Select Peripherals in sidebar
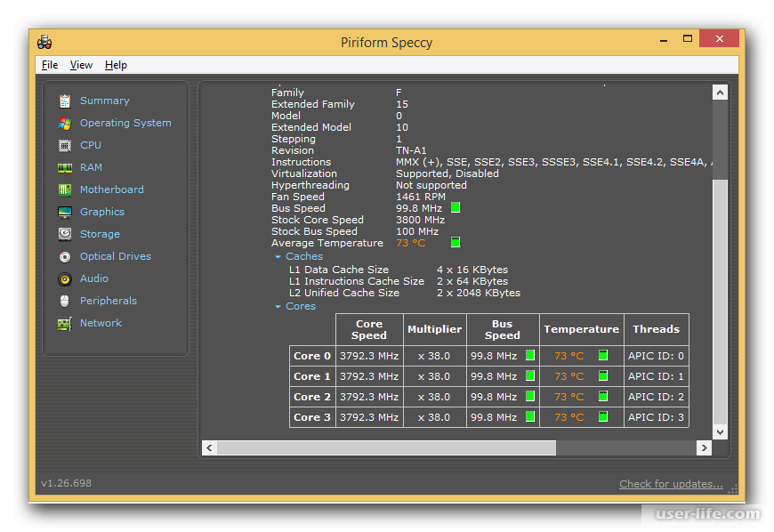The width and height of the screenshot is (774, 532). [x=109, y=301]
